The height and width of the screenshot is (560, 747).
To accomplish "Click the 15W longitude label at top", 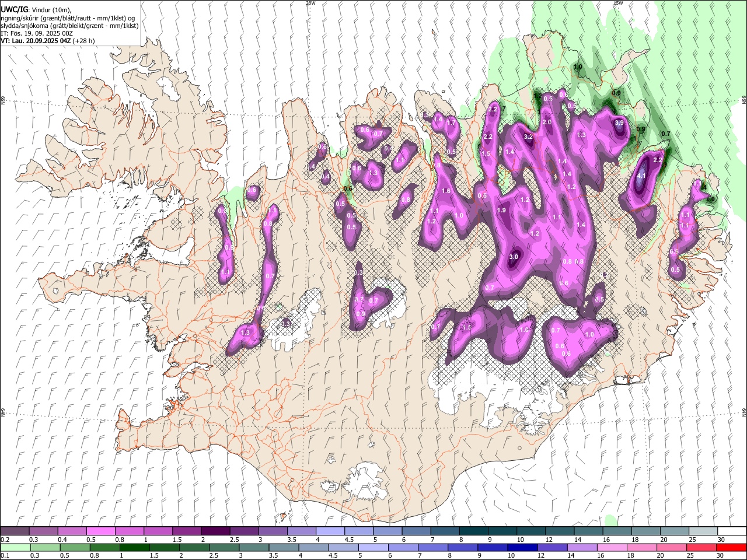I will pos(617,3).
